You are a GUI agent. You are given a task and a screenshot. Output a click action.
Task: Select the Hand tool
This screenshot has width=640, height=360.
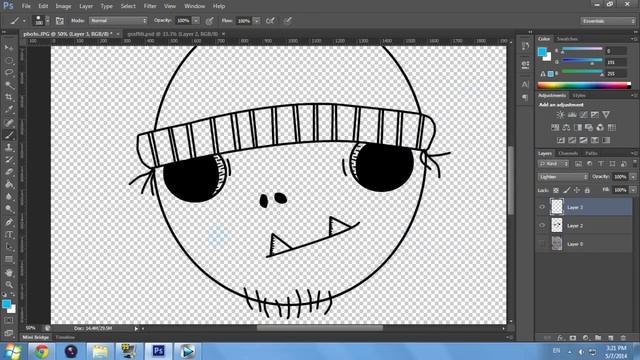point(9,272)
